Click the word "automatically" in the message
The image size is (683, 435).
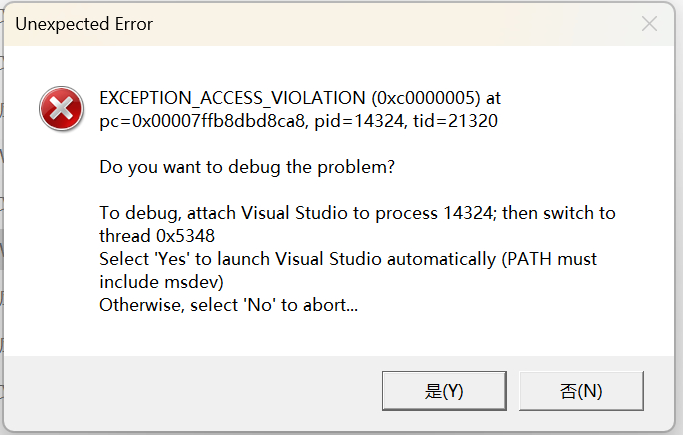click(x=454, y=259)
